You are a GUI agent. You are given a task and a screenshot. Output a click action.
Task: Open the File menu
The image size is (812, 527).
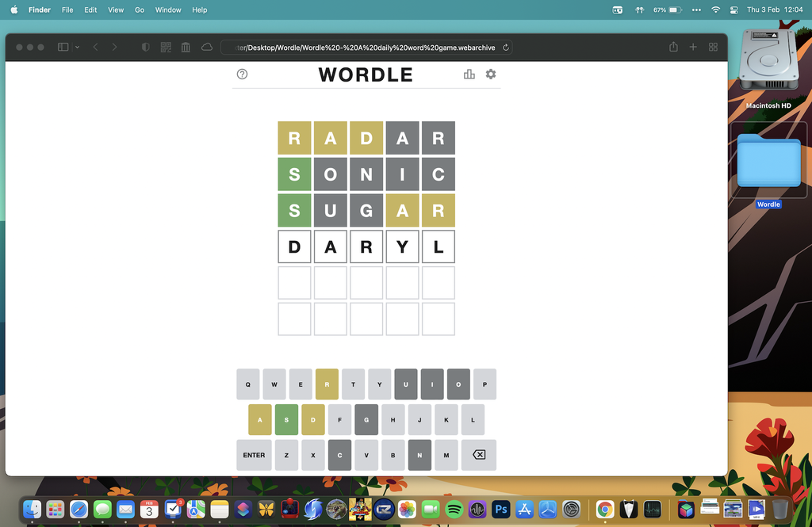[67, 10]
